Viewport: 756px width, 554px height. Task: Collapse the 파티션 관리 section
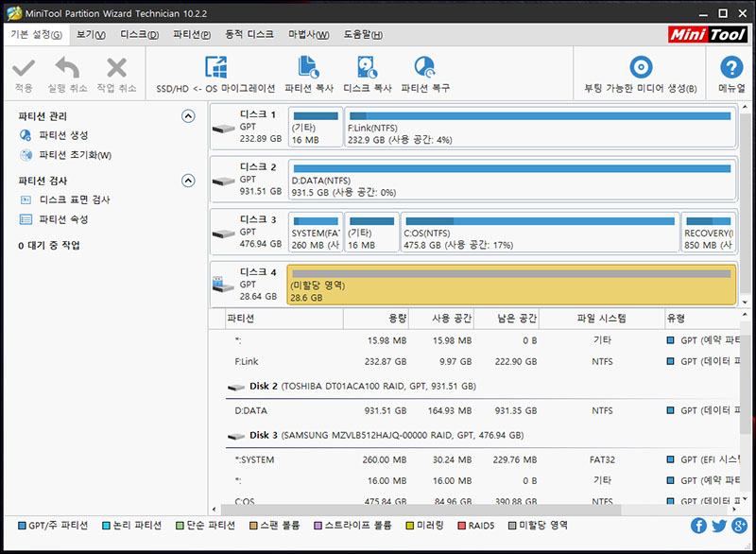point(188,116)
